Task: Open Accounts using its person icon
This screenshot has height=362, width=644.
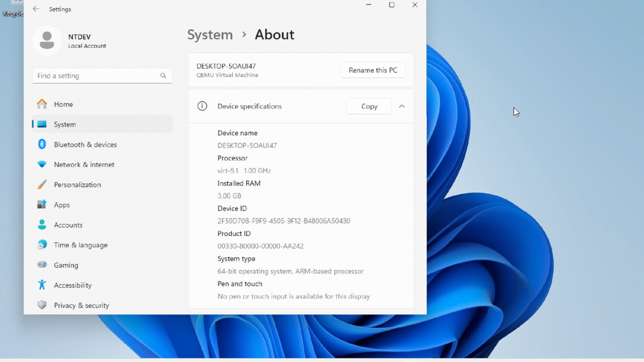Action: pyautogui.click(x=42, y=225)
